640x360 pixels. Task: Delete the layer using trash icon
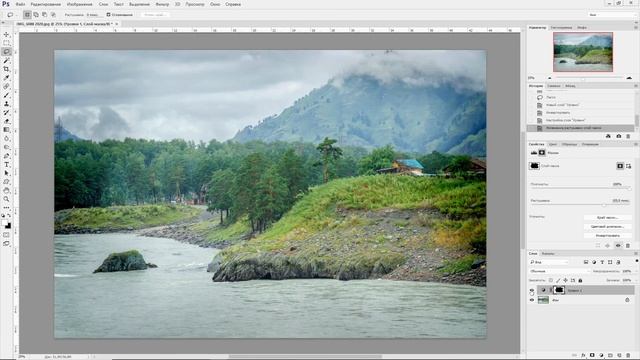point(628,356)
